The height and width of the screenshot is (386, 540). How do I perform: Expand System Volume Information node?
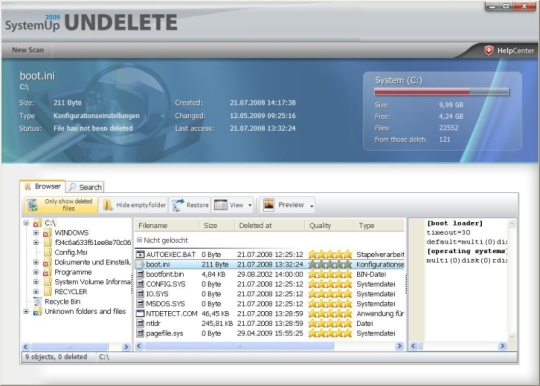click(x=36, y=282)
